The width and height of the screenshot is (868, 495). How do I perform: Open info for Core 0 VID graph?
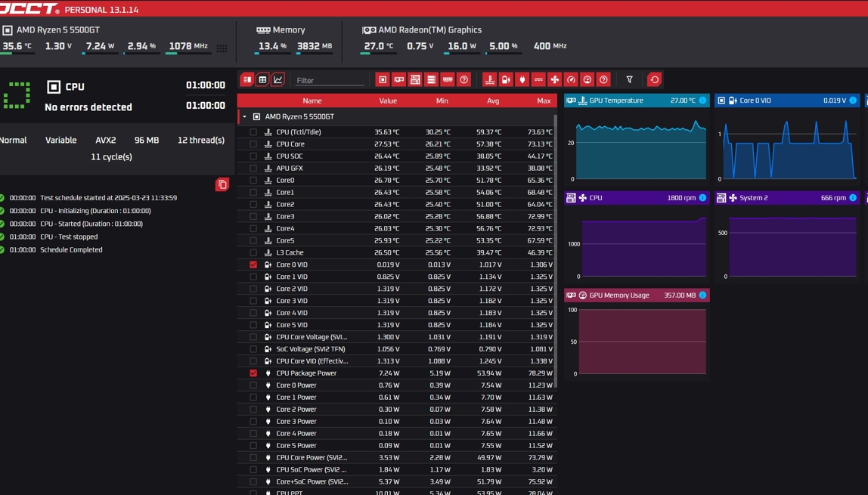(853, 100)
